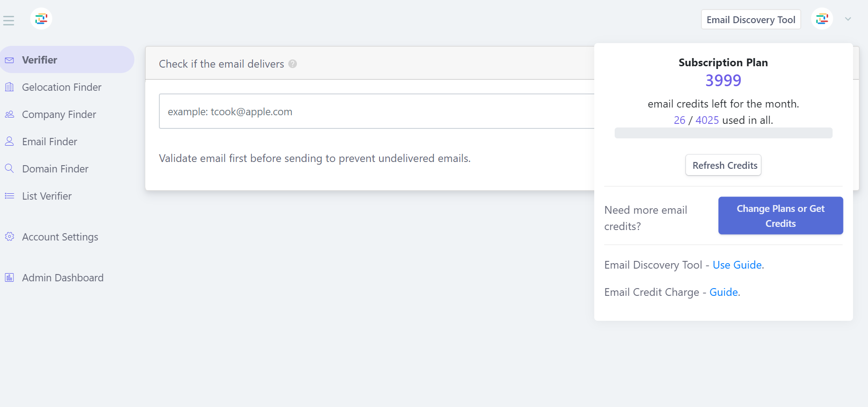Click the person icon for Email Finder
Screen dimensions: 868x407
pos(10,142)
